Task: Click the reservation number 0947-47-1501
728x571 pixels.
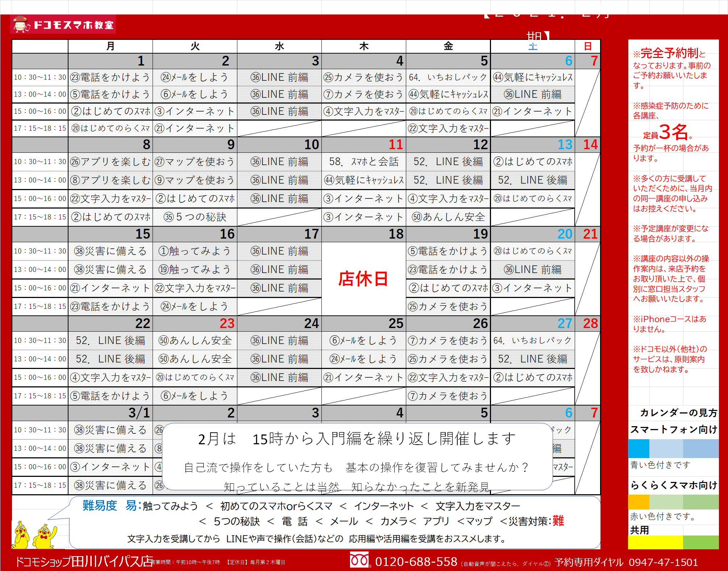Action: (x=663, y=562)
